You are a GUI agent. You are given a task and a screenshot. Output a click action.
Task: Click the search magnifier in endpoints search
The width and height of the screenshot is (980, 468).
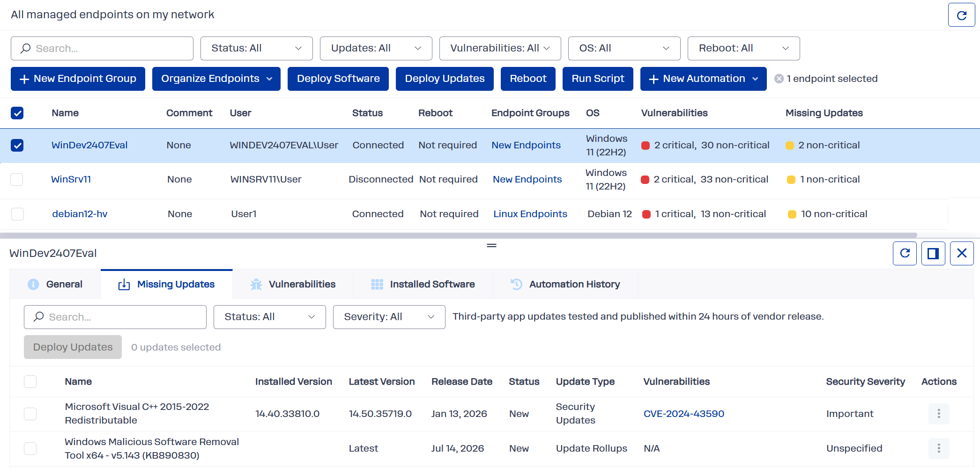point(26,48)
